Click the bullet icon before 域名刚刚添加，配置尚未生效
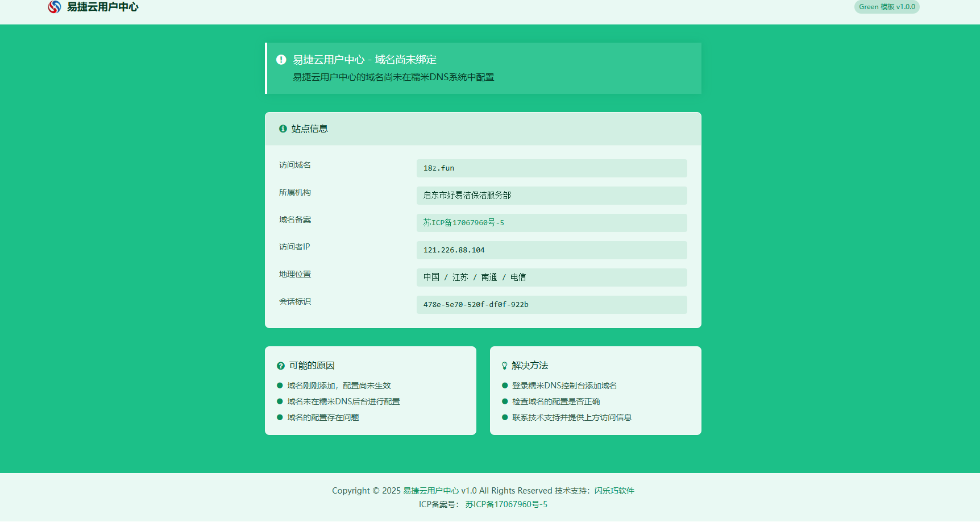This screenshot has height=522, width=980. (281, 385)
